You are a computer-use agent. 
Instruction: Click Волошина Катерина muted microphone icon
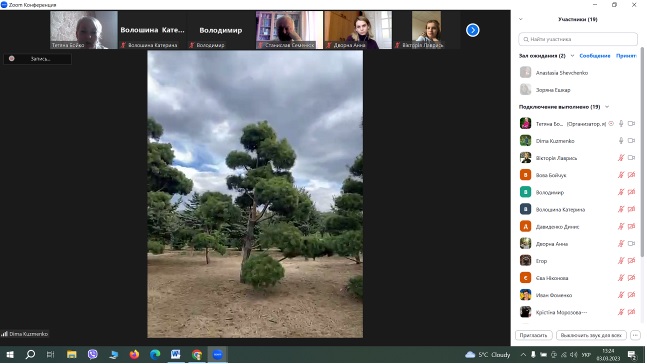(x=621, y=209)
